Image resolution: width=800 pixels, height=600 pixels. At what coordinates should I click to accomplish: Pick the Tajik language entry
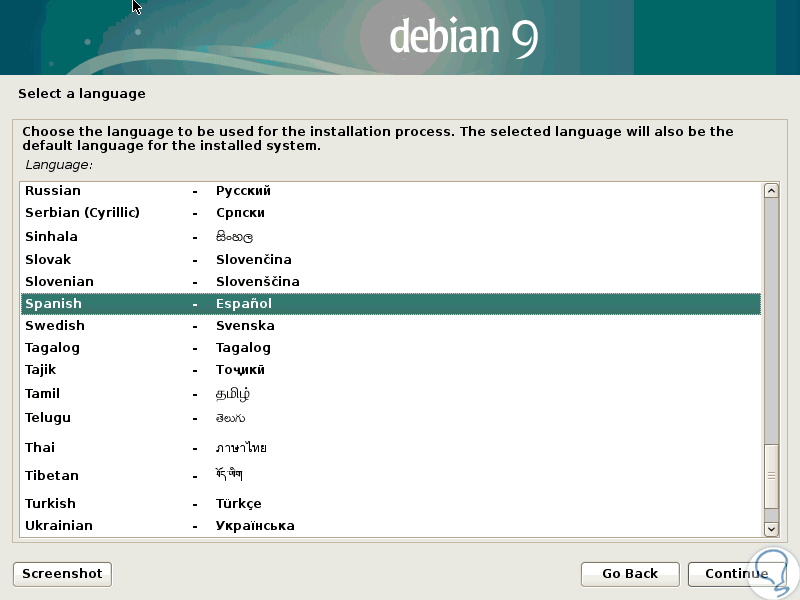point(391,369)
